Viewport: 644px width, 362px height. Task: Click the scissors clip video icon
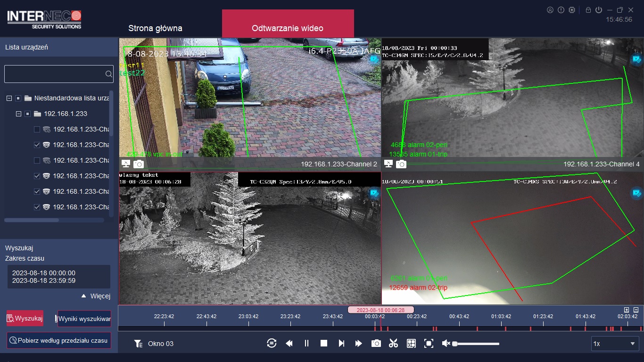click(393, 344)
